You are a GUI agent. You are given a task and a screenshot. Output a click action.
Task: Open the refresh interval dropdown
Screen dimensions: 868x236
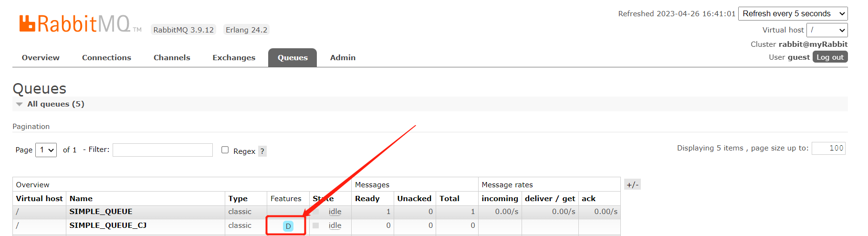(x=793, y=14)
